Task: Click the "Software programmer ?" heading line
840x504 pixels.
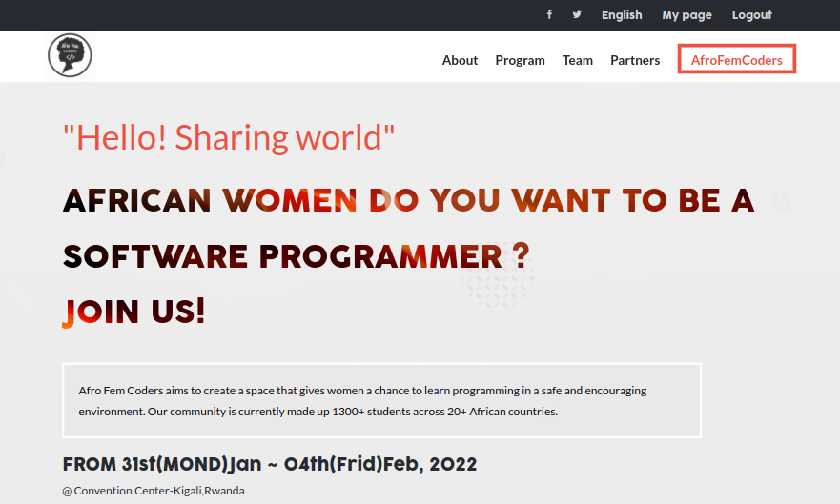Action: (x=296, y=256)
